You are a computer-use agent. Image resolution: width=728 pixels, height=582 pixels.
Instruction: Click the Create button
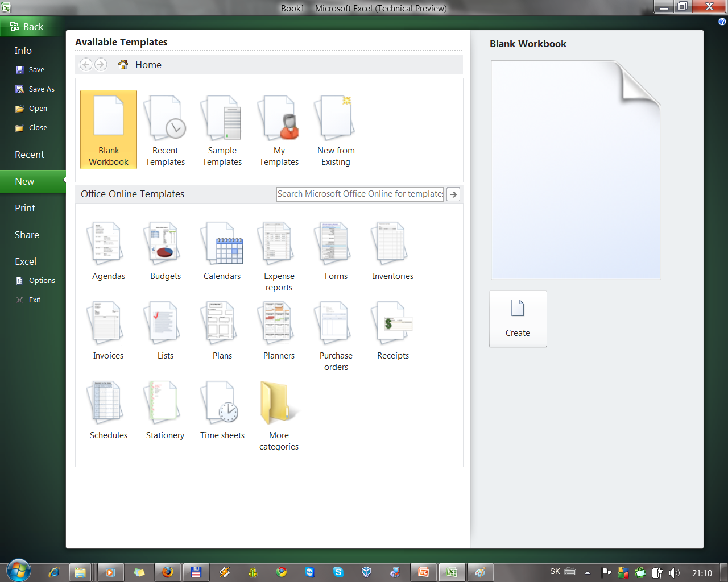(x=518, y=319)
